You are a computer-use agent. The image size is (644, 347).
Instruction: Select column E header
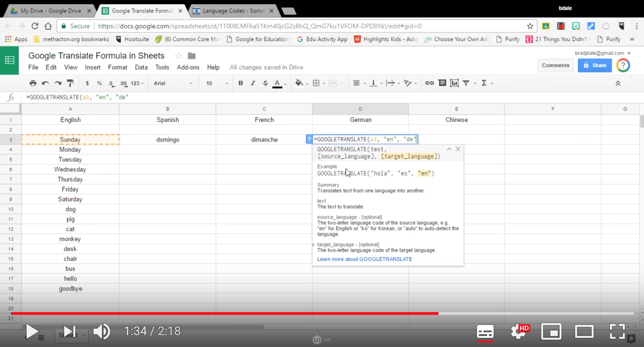tap(456, 109)
